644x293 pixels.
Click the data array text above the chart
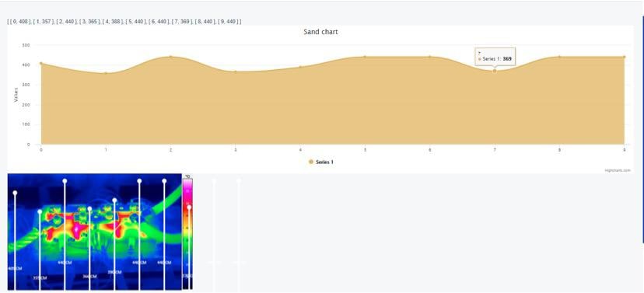(124, 21)
